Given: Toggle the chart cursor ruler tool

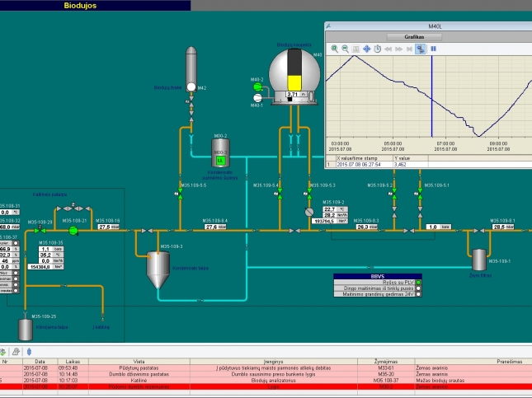Looking at the screenshot, I should (421, 49).
